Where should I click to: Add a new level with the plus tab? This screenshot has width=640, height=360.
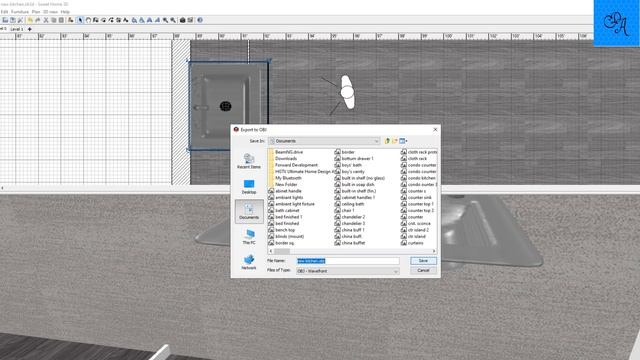coord(29,29)
